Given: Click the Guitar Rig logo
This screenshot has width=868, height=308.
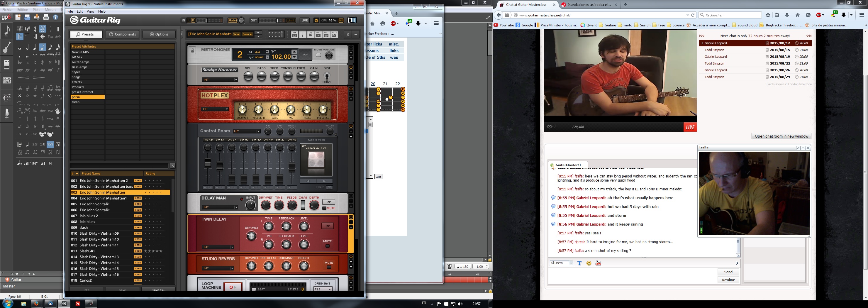Looking at the screenshot, I should pos(95,20).
